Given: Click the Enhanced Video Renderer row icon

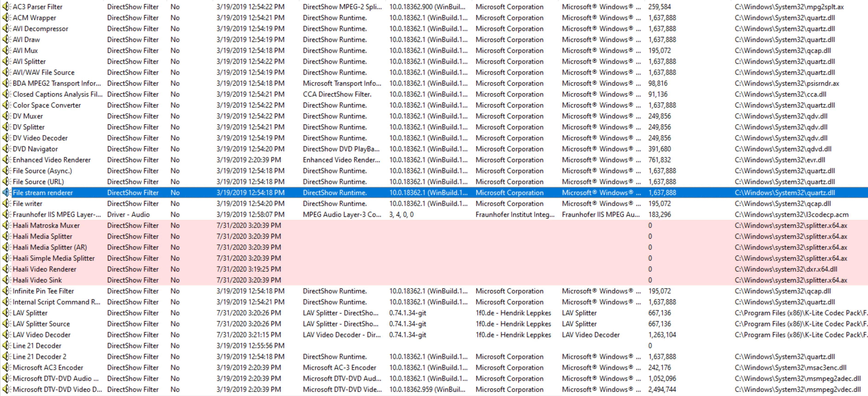Looking at the screenshot, I should click(6, 160).
